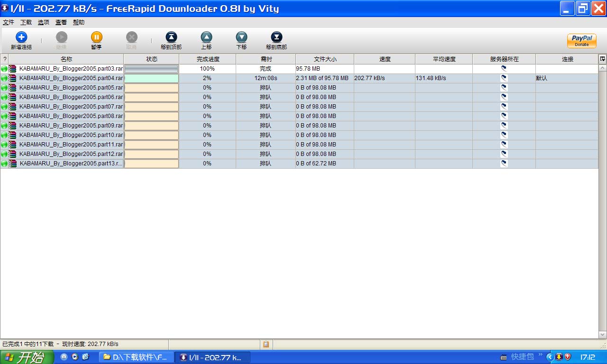Image resolution: width=607 pixels, height=364 pixels.
Task: Click the 服务器所在 column header
Action: [504, 59]
